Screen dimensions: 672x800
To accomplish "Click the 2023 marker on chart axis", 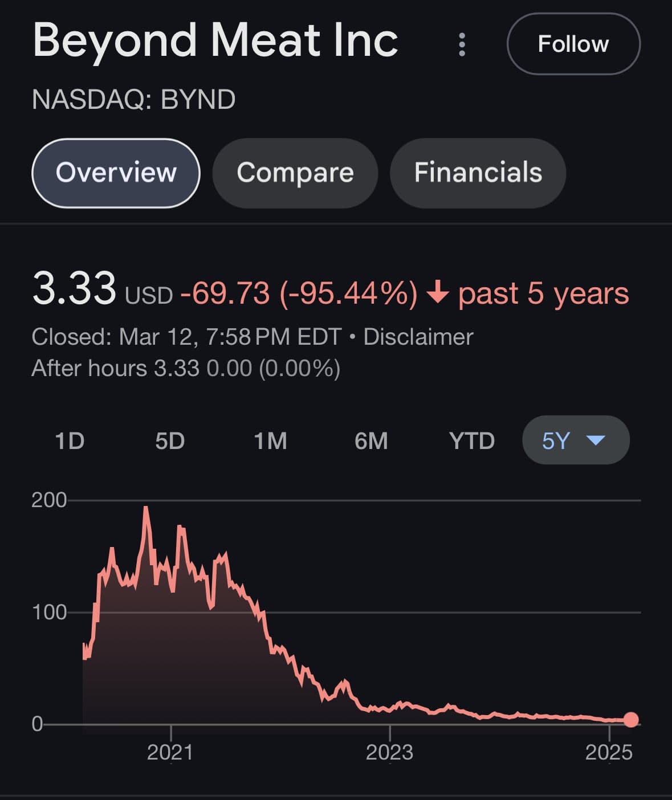I will (389, 752).
